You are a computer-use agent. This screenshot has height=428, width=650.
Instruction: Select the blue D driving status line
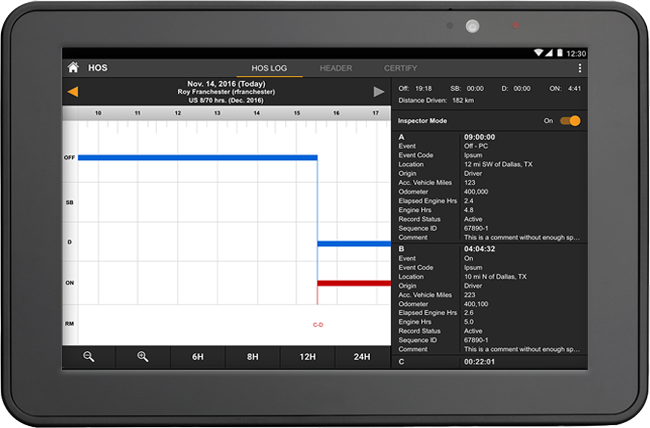354,244
